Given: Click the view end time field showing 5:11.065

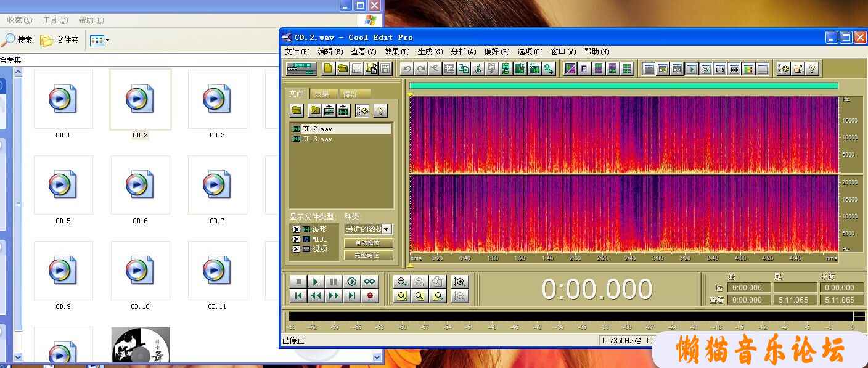Looking at the screenshot, I should tap(794, 300).
